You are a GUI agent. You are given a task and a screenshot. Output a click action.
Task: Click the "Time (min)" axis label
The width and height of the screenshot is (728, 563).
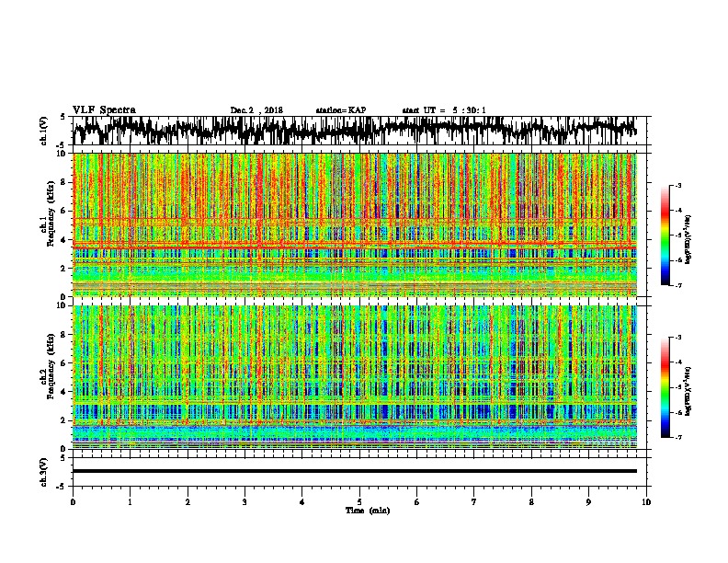368,511
